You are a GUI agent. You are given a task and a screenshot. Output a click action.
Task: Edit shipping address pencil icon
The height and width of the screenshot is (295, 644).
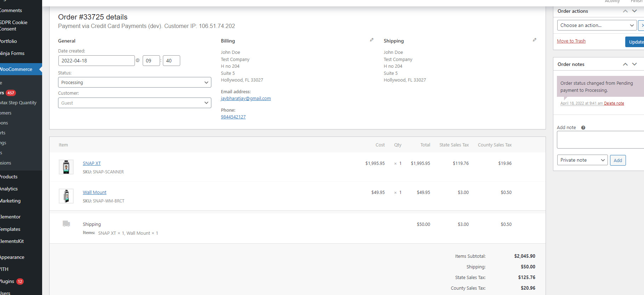[535, 40]
